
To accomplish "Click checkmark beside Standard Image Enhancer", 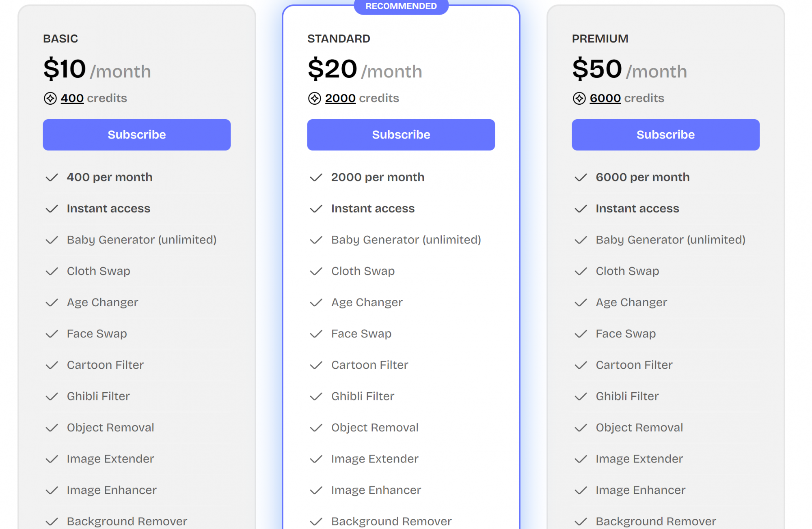I will (316, 490).
